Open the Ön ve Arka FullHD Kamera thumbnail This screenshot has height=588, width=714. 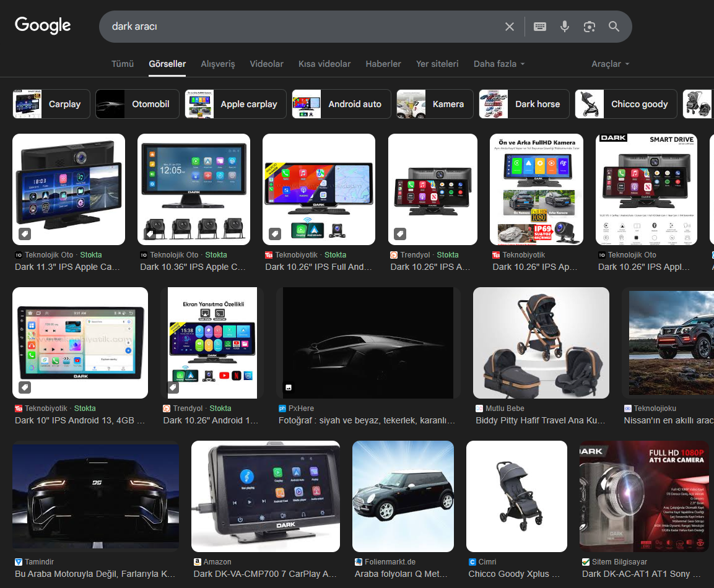pos(536,189)
